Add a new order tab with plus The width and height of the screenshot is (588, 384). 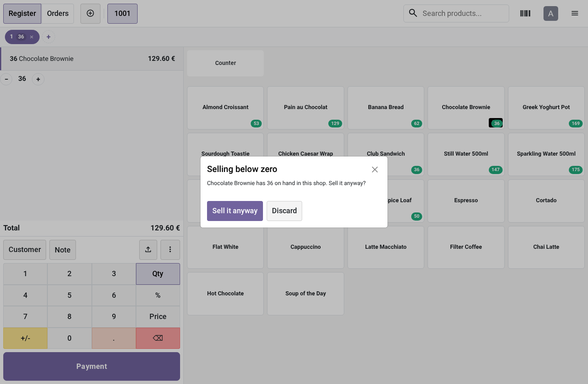(x=49, y=37)
